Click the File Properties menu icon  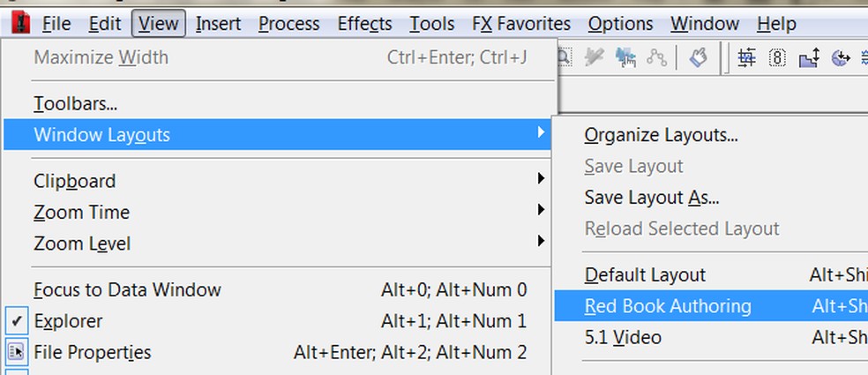[18, 352]
